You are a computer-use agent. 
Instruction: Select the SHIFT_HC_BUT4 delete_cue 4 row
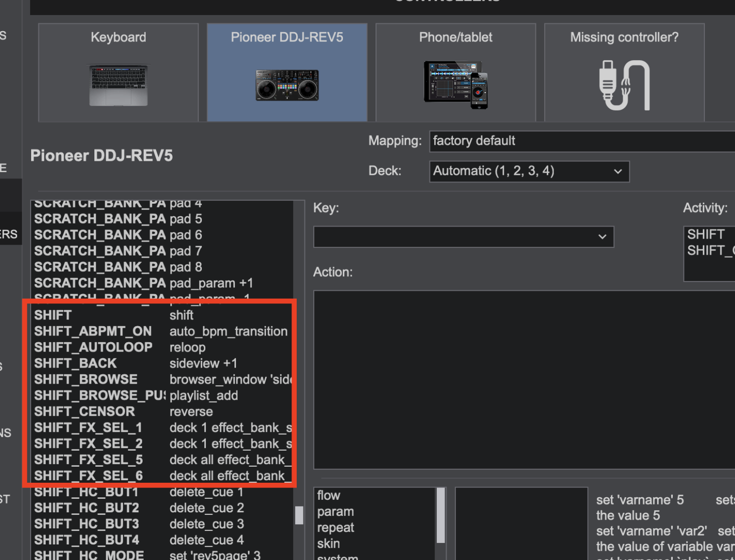[x=162, y=540]
